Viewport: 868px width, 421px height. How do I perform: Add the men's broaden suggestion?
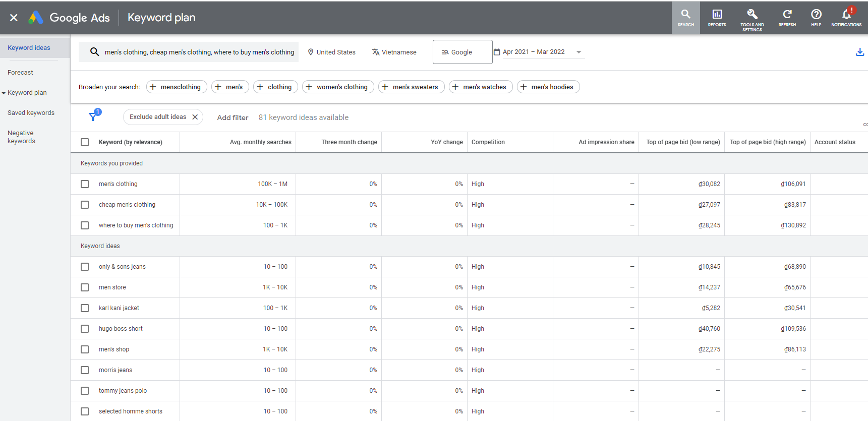coord(230,87)
